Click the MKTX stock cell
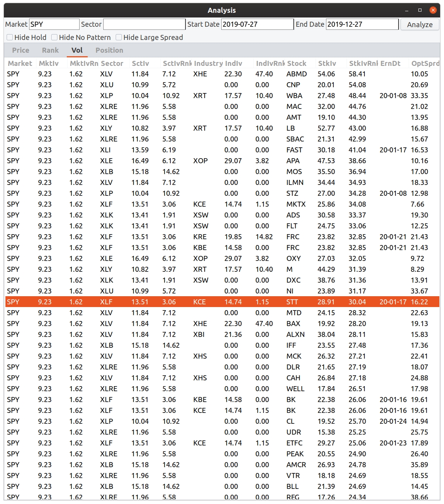Image resolution: width=444 pixels, height=504 pixels. point(296,204)
